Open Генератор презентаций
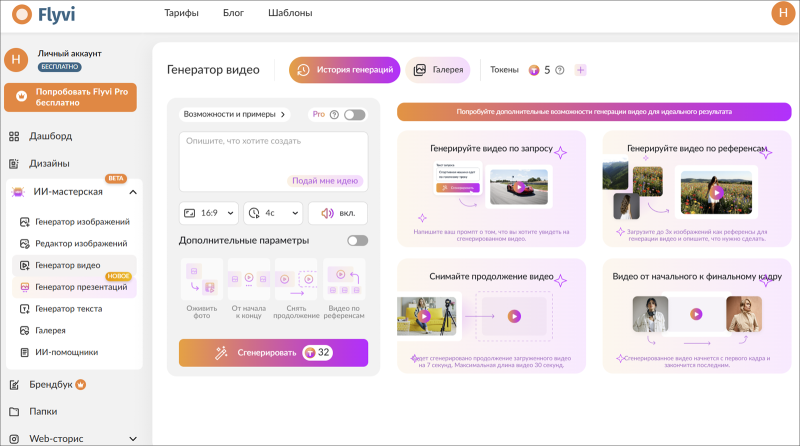This screenshot has height=446, width=800. tap(81, 287)
